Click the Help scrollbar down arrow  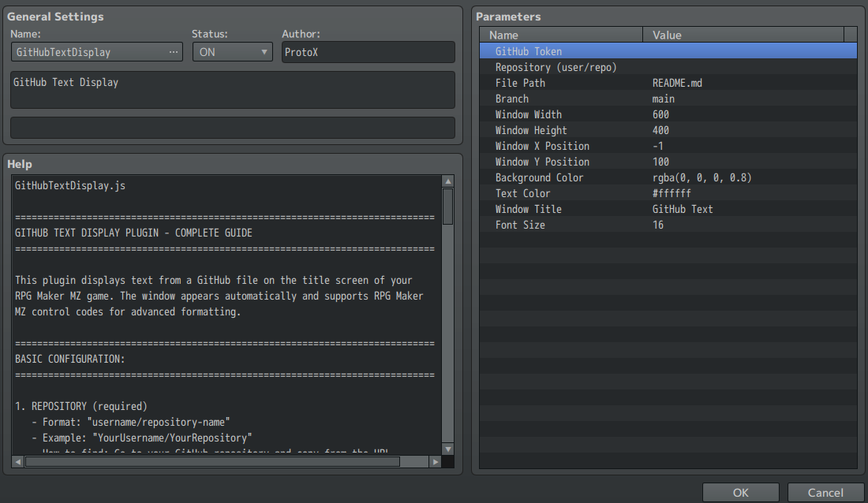tap(448, 449)
